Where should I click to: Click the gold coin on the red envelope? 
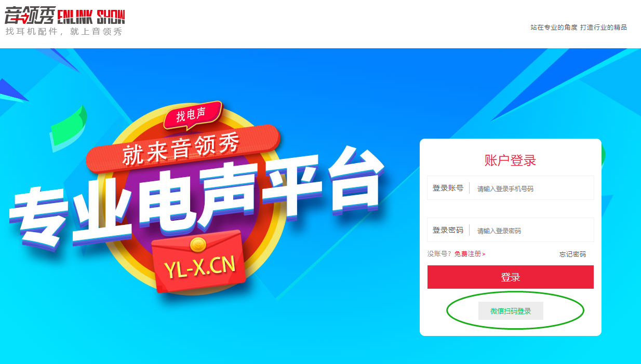pos(198,244)
